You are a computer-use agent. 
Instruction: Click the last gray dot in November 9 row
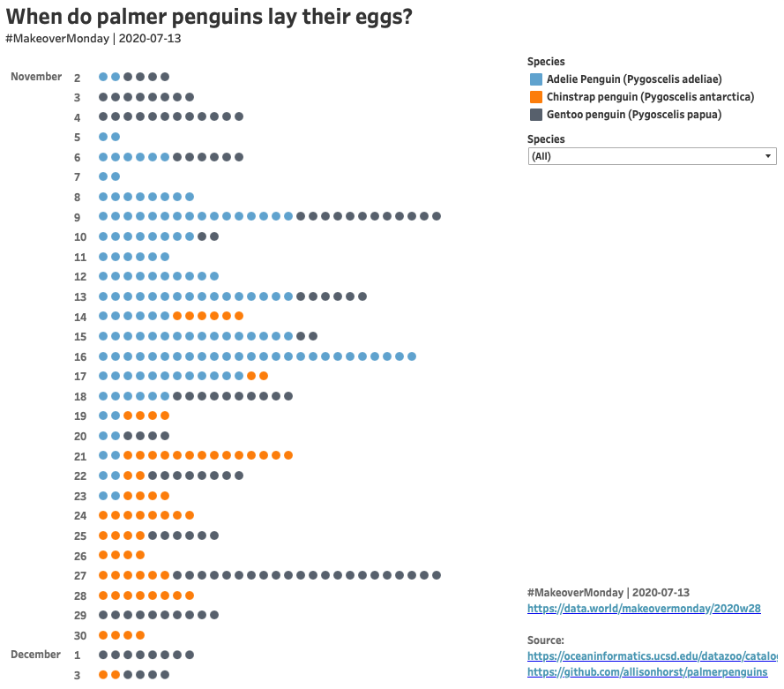pyautogui.click(x=437, y=216)
